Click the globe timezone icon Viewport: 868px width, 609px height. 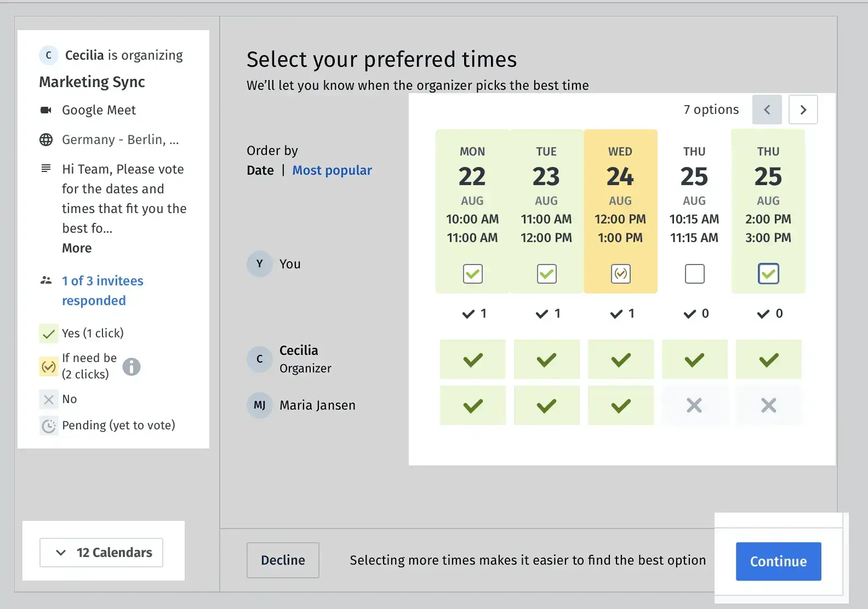(46, 140)
